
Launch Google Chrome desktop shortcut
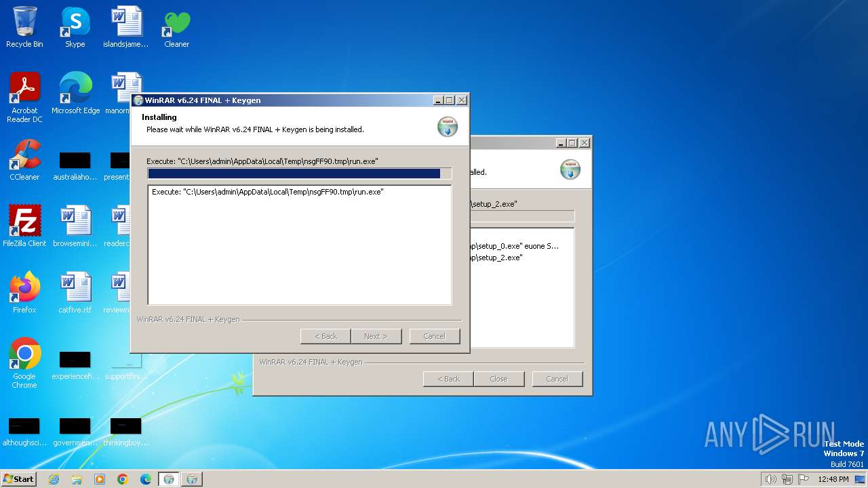tap(24, 363)
